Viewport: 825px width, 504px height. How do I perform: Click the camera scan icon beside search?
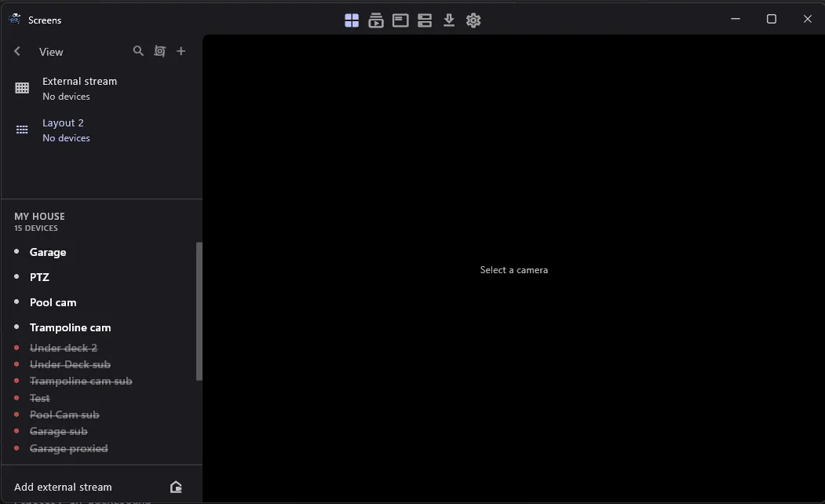[159, 51]
